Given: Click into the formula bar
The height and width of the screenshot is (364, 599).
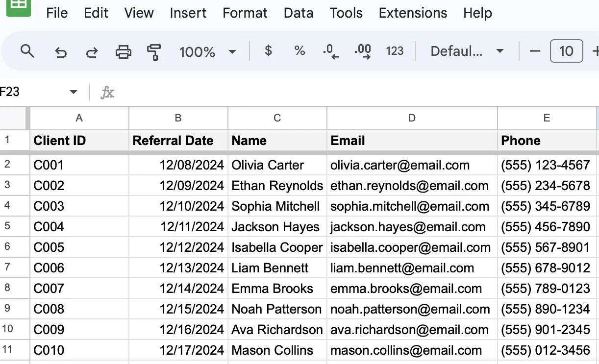Looking at the screenshot, I should coord(358,92).
